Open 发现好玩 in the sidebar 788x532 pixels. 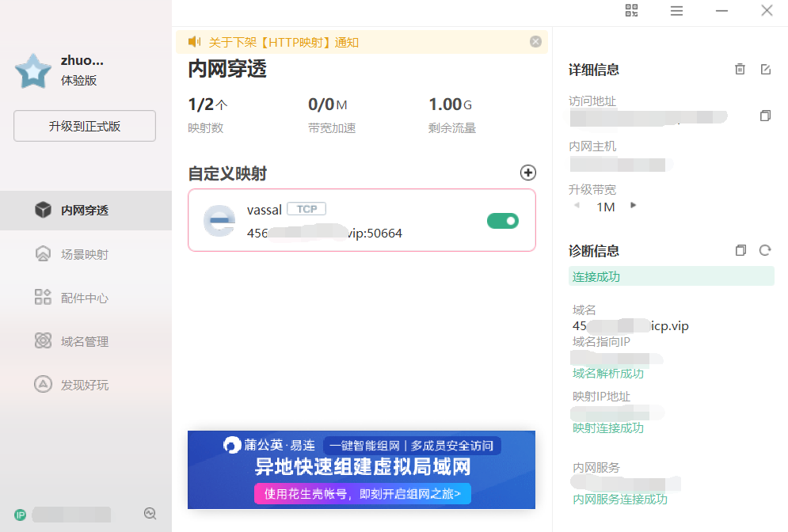point(86,386)
